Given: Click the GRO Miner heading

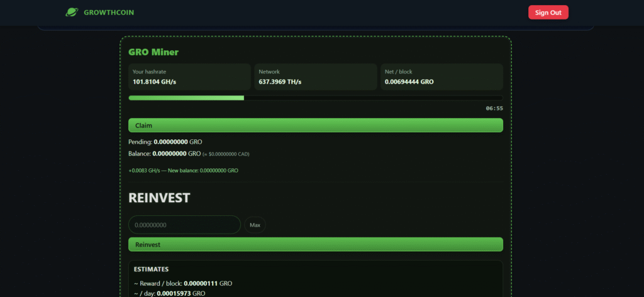Looking at the screenshot, I should pos(153,52).
